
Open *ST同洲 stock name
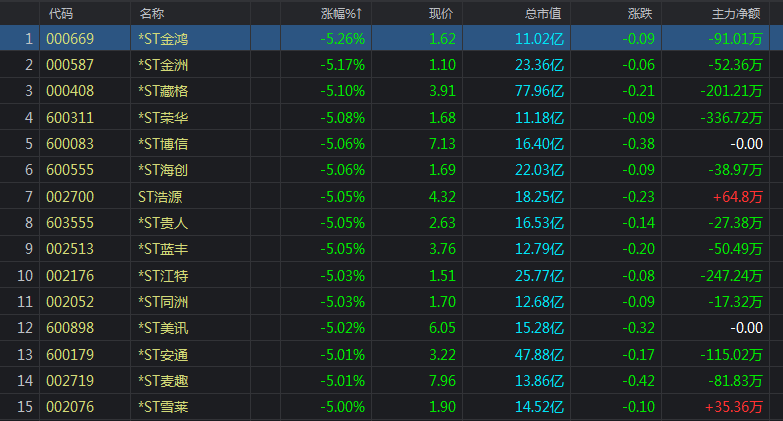[163, 302]
